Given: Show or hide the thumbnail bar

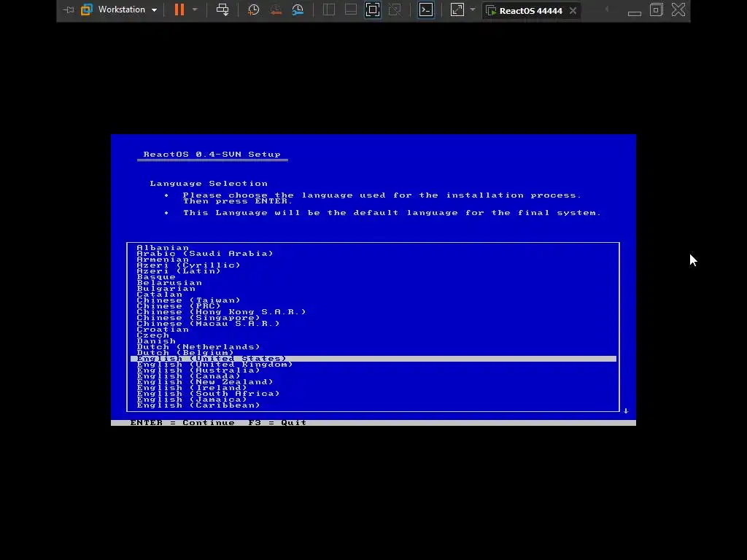Looking at the screenshot, I should coord(351,9).
